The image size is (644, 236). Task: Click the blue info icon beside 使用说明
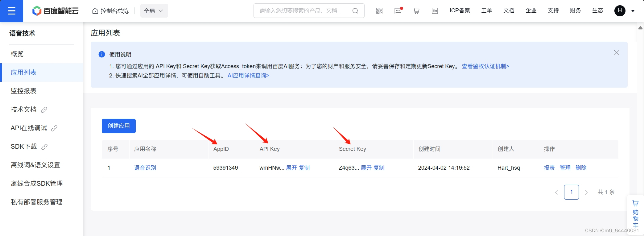click(102, 54)
